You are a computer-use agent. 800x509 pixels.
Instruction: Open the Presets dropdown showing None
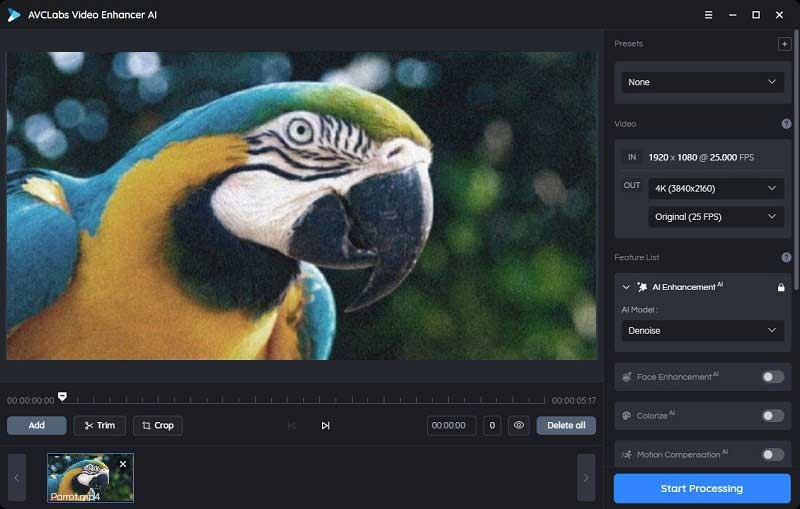click(x=702, y=82)
